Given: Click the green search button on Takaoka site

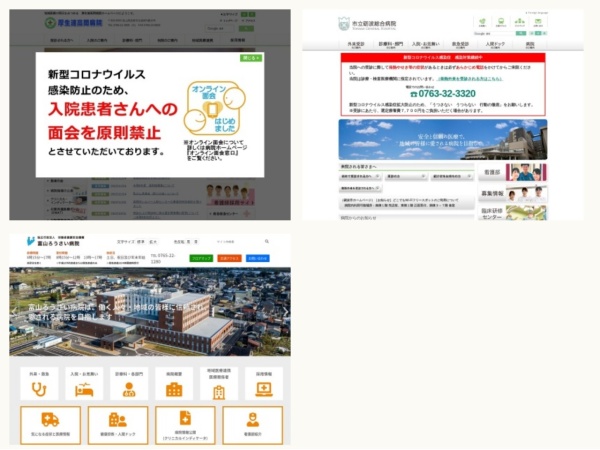Looking at the screenshot, I should click(246, 29).
